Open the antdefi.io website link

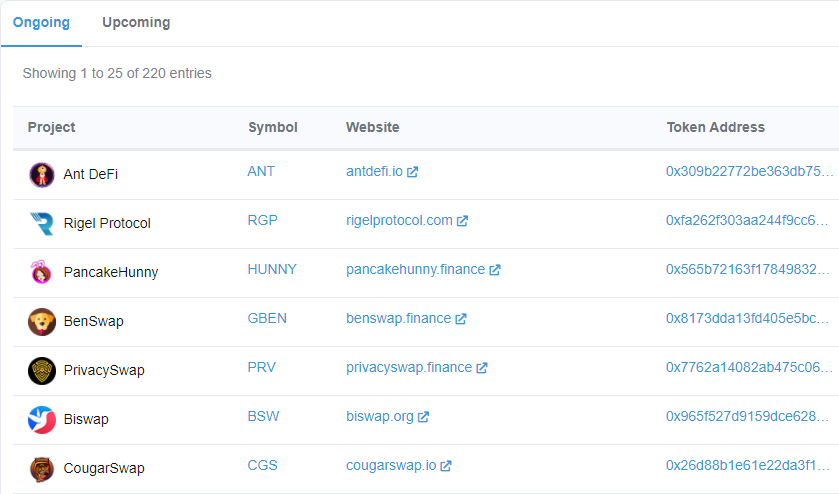click(x=374, y=171)
